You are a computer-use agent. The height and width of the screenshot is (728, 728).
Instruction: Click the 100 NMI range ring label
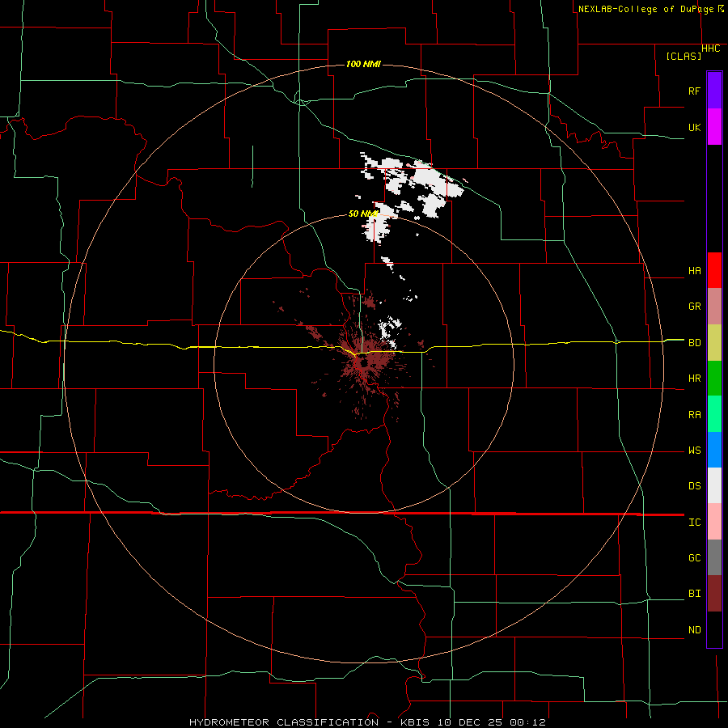click(363, 64)
